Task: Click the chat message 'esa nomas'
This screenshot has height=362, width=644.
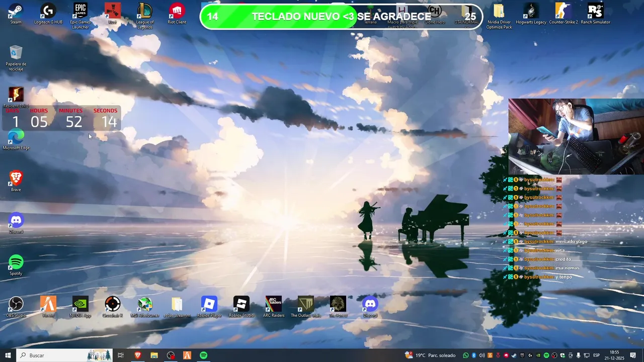Action: (567, 268)
